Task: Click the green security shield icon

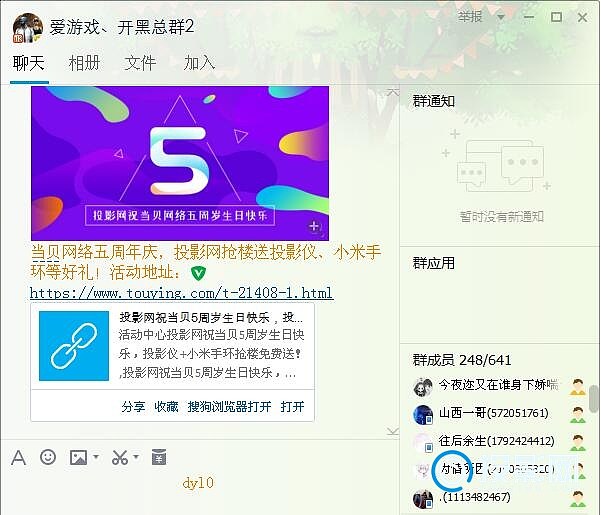Action: (198, 273)
